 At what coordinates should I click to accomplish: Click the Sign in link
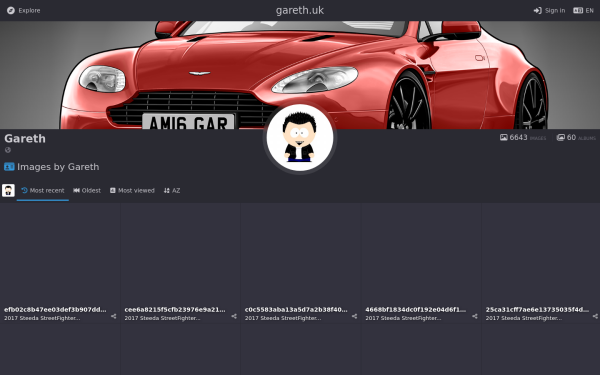[549, 10]
